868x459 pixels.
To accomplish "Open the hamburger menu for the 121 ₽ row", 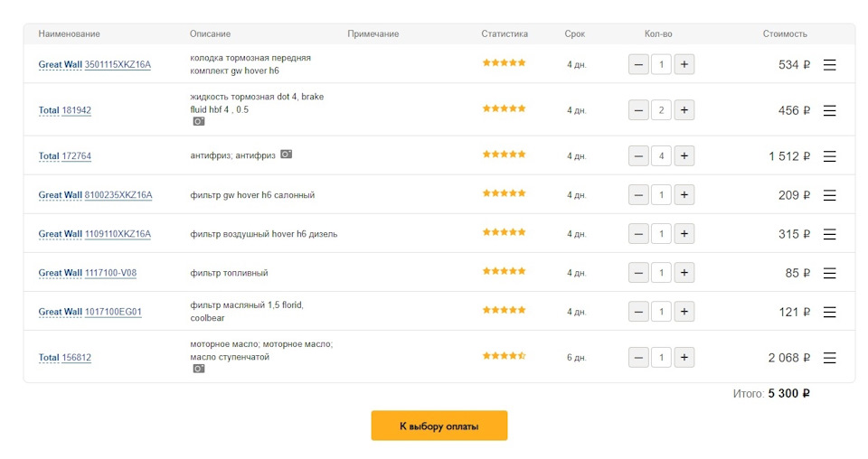I will 829,313.
